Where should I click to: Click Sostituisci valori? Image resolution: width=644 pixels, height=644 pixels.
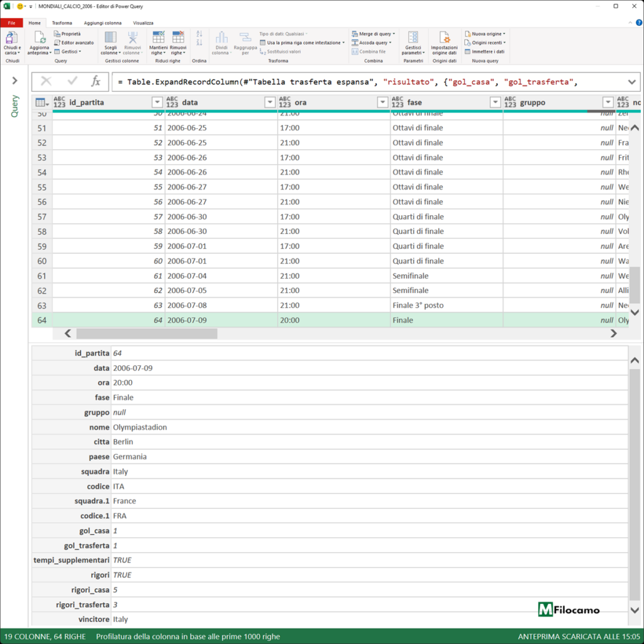pyautogui.click(x=280, y=52)
